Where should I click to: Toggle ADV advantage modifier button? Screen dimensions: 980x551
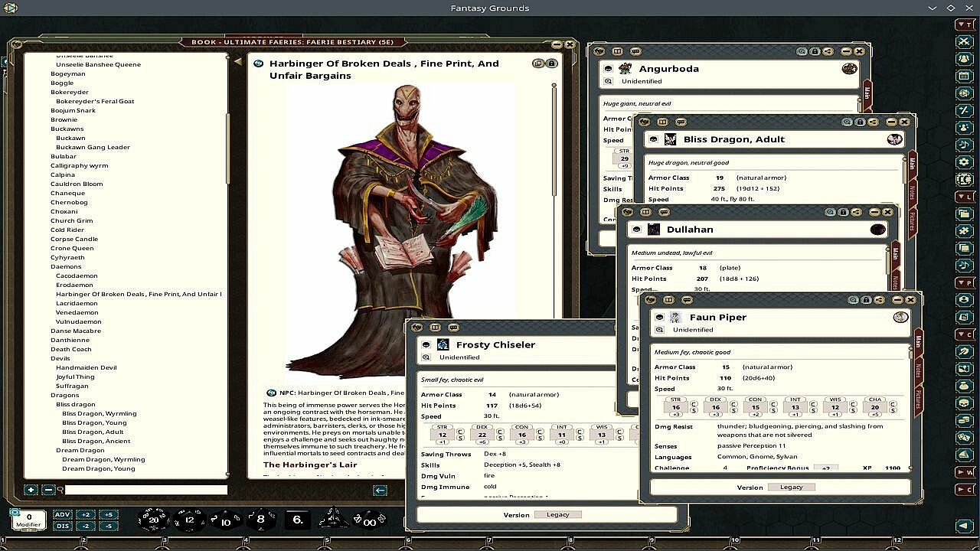point(63,514)
